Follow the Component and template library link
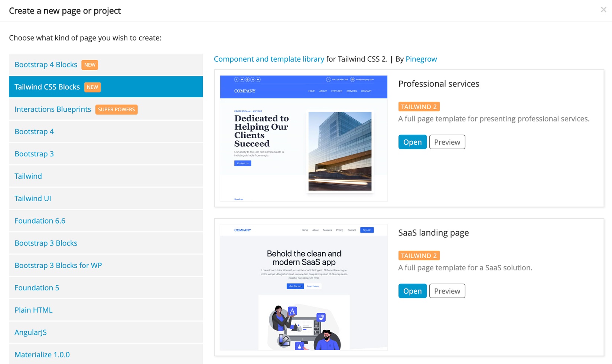The width and height of the screenshot is (612, 364). (269, 59)
